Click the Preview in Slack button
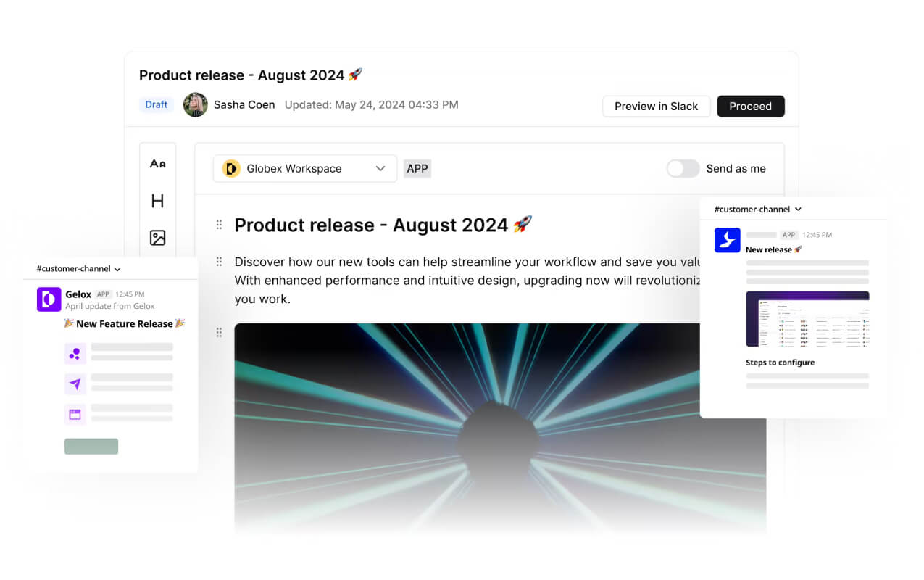The width and height of the screenshot is (924, 580). pyautogui.click(x=656, y=106)
